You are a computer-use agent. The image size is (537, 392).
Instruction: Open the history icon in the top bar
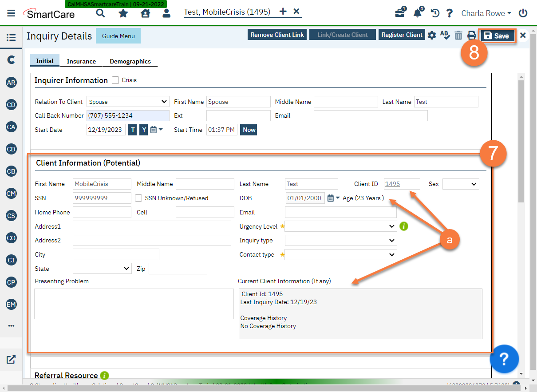pyautogui.click(x=435, y=13)
